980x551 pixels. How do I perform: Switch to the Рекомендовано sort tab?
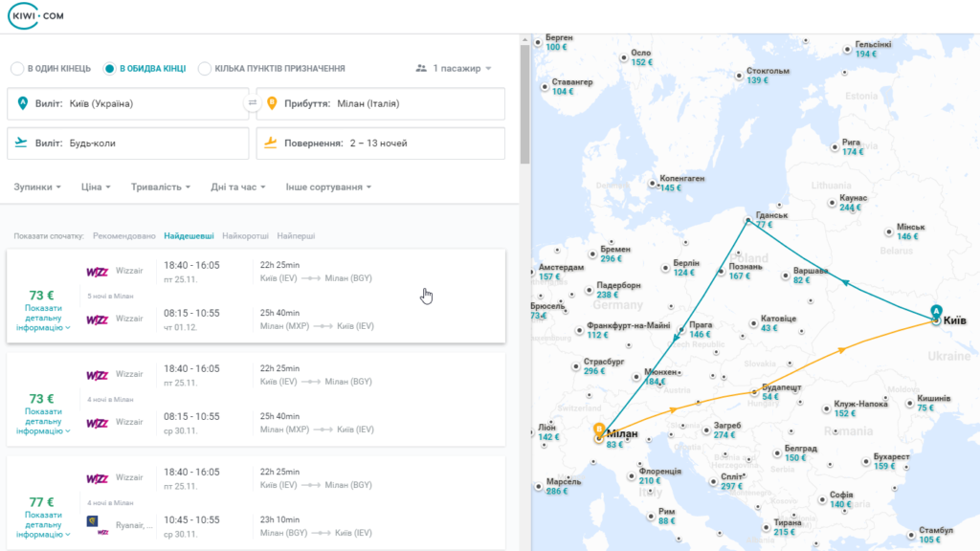[x=123, y=235]
